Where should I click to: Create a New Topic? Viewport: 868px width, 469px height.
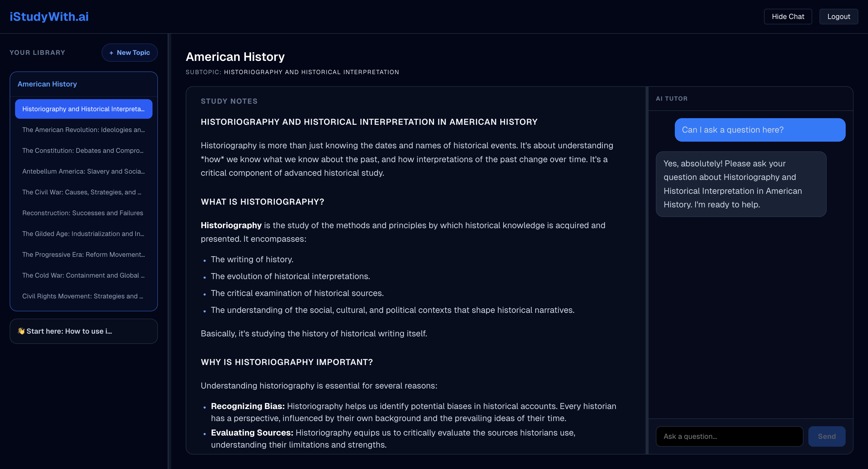click(129, 52)
